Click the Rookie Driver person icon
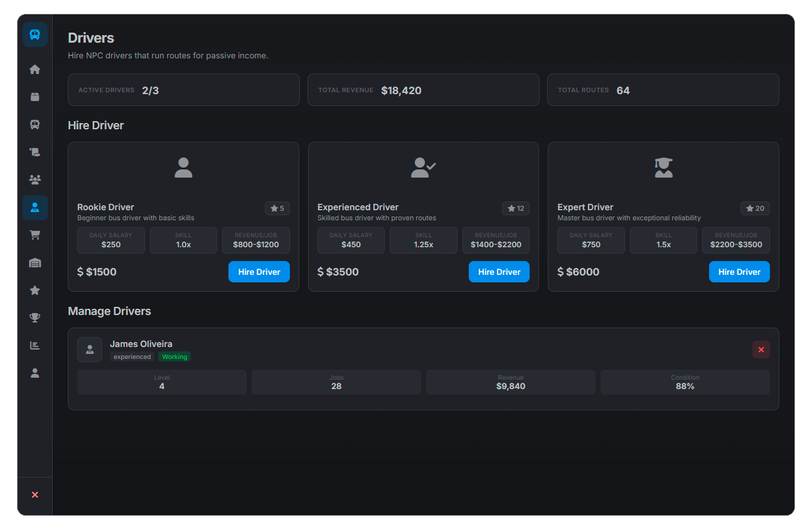 point(183,168)
